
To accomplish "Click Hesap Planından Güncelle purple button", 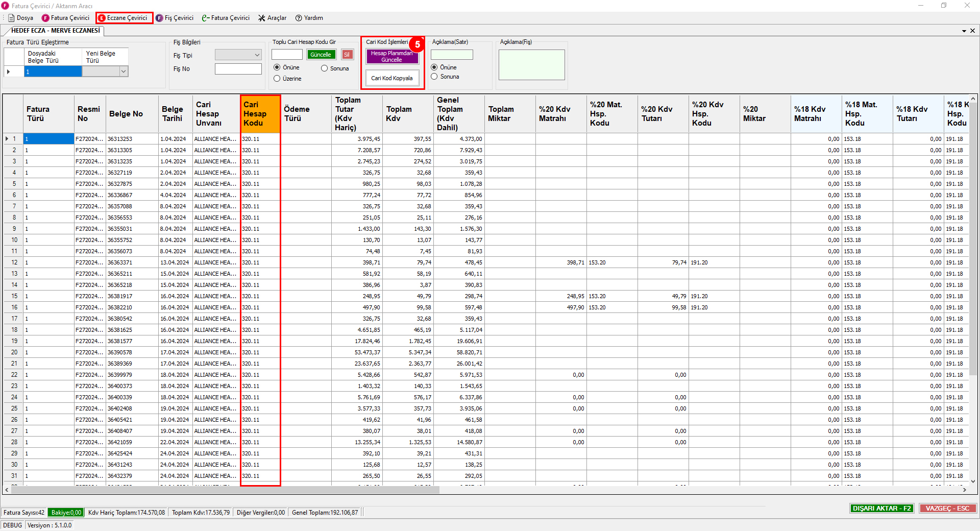I will click(392, 57).
